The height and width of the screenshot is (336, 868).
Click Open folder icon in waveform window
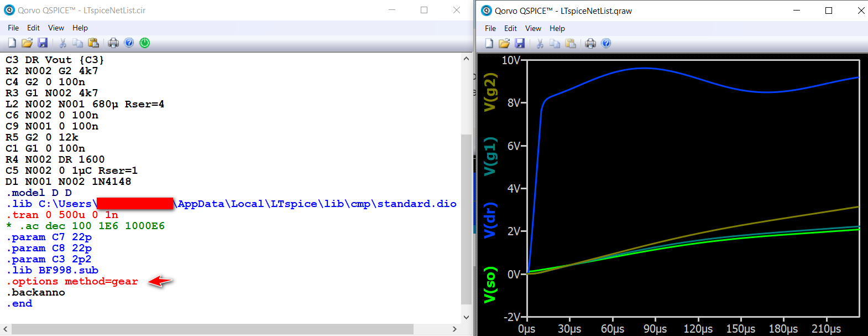504,43
